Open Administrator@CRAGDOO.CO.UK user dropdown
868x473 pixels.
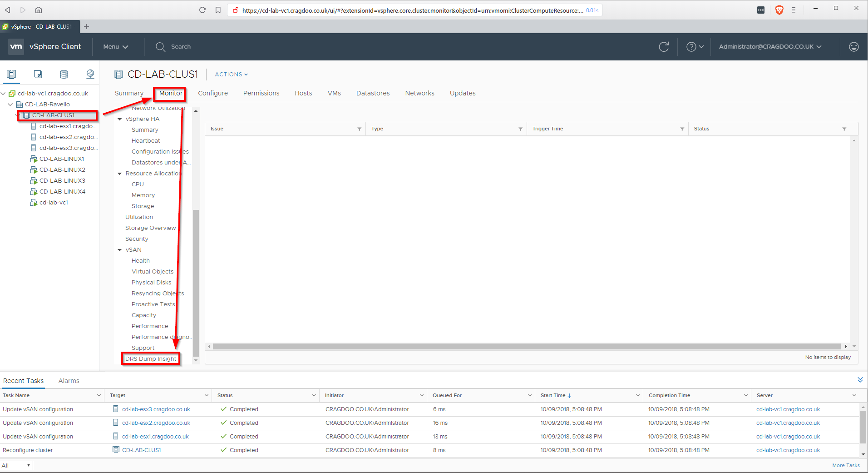770,47
